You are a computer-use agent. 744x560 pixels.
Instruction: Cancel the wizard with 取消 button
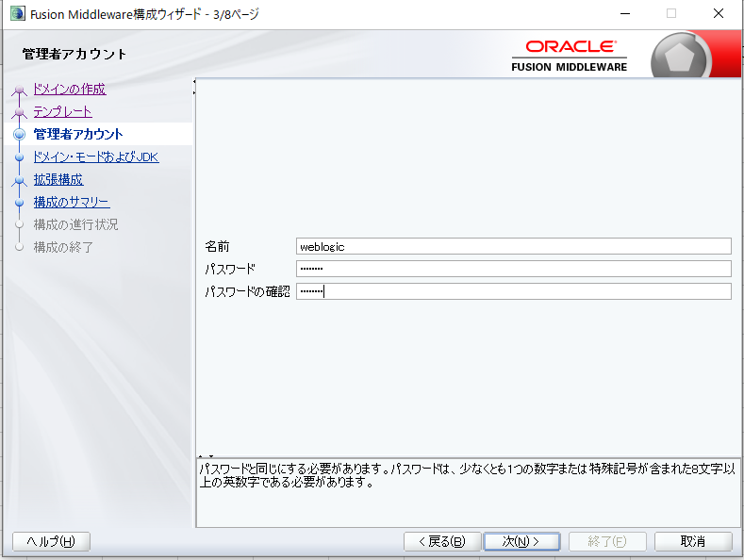pyautogui.click(x=693, y=541)
